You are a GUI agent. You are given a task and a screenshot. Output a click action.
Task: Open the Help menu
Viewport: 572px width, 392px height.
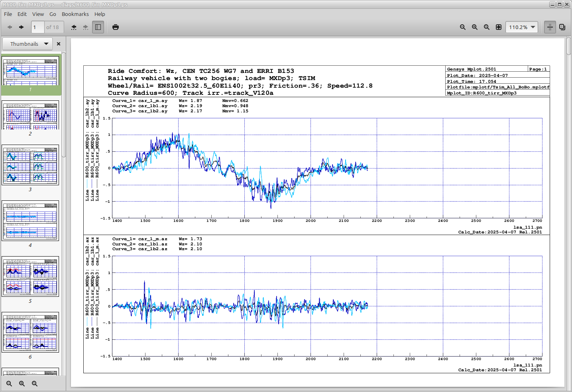click(100, 14)
